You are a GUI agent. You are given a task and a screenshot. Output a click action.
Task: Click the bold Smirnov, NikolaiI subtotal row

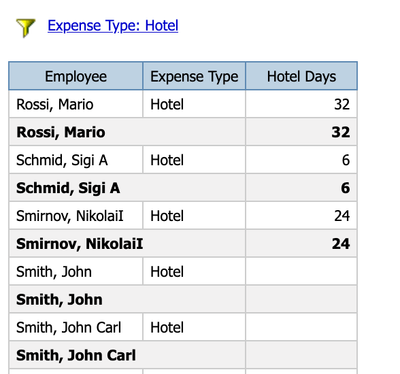click(183, 244)
